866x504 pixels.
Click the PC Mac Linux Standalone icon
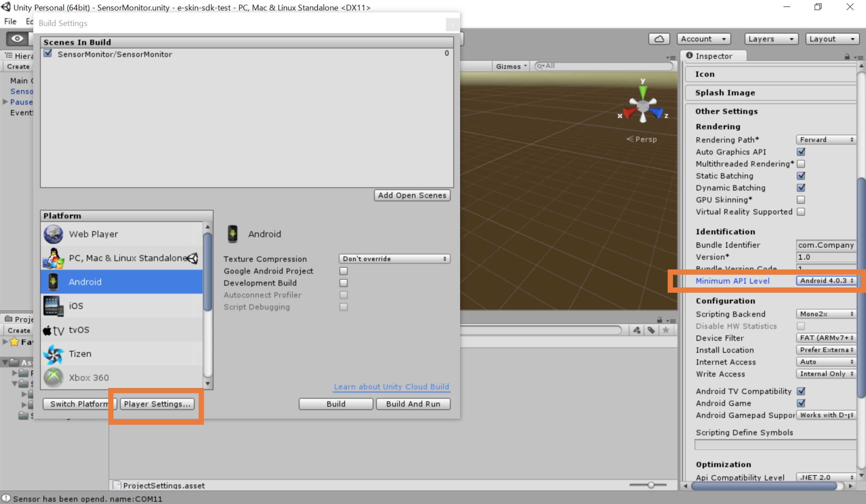tap(54, 257)
